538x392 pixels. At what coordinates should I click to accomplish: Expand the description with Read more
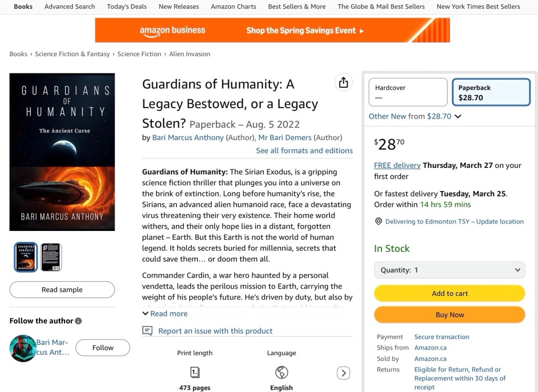(x=165, y=314)
